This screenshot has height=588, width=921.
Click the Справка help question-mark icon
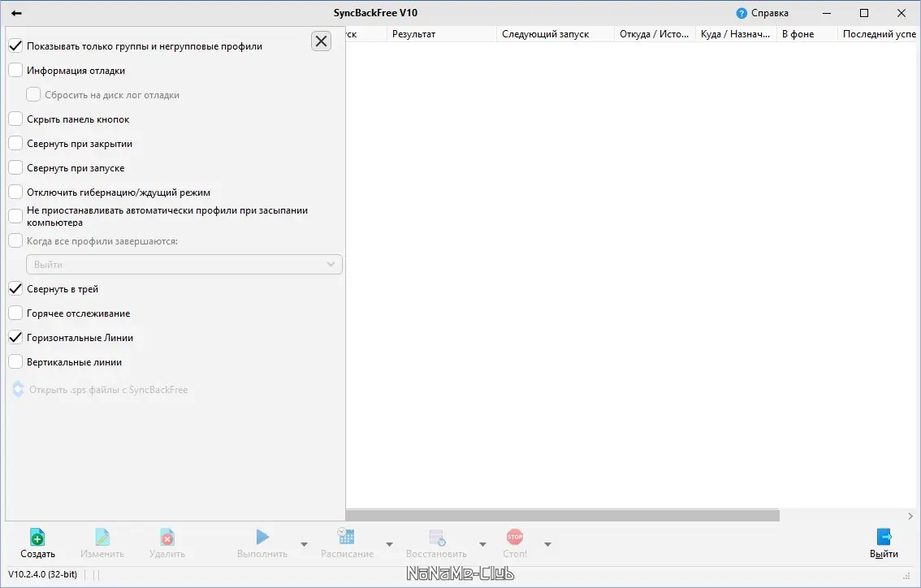pyautogui.click(x=742, y=13)
